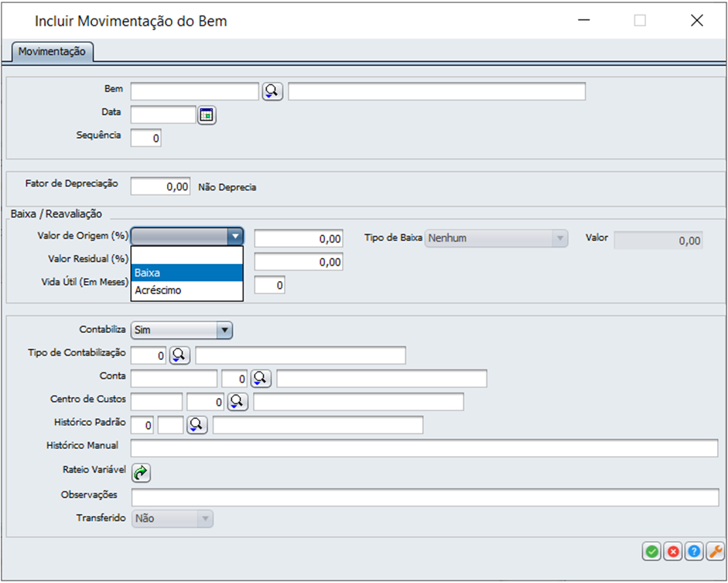Click the Centro de Custos numeric field
The image size is (728, 583).
tap(205, 402)
